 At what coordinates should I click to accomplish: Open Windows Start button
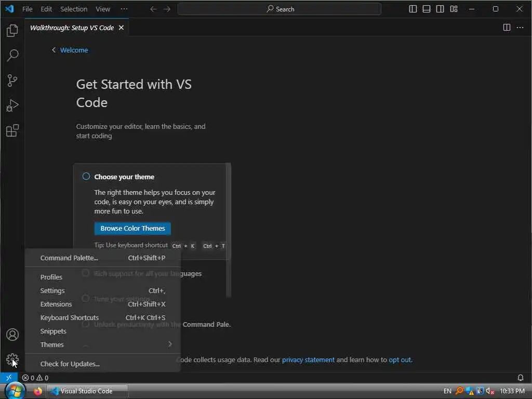point(14,391)
